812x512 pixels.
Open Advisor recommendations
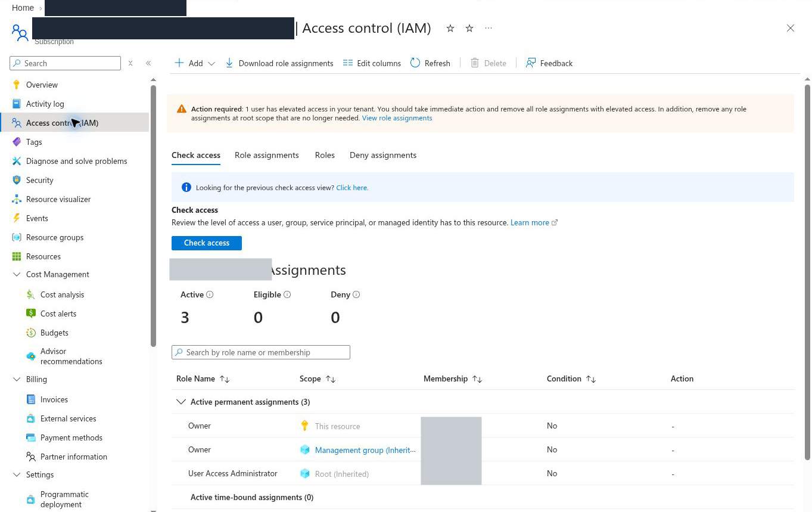[71, 356]
